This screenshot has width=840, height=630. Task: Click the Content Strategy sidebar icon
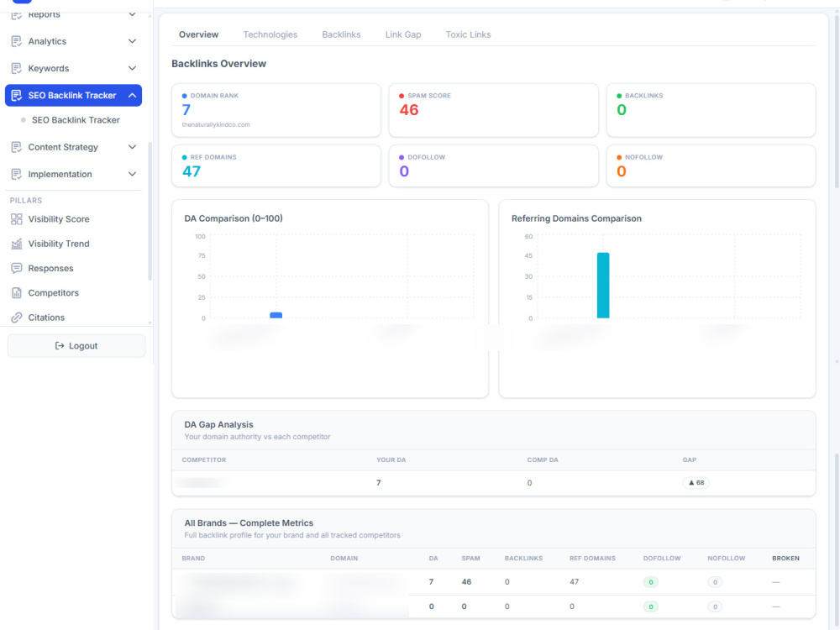click(17, 147)
